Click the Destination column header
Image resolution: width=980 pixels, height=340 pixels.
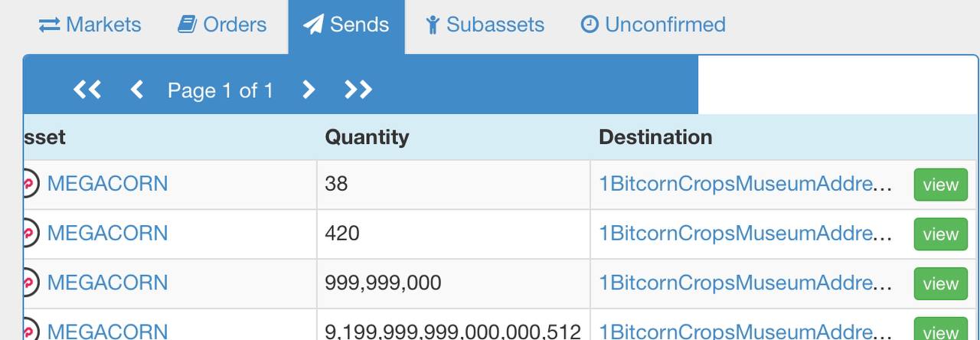[655, 137]
